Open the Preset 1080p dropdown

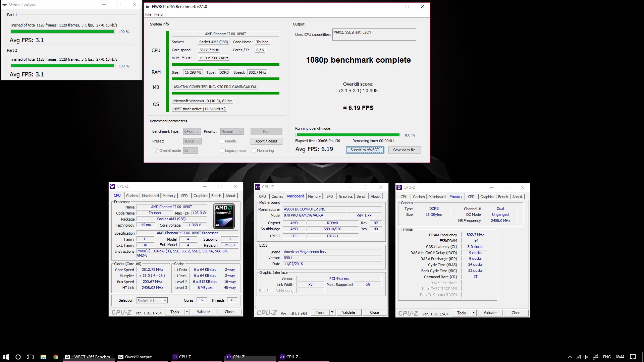point(192,141)
